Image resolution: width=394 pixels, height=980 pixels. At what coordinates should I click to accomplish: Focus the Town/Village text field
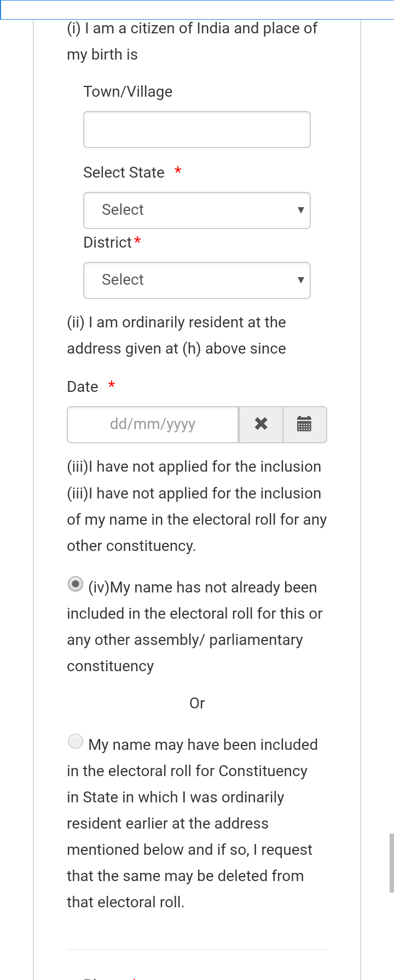pos(197,130)
